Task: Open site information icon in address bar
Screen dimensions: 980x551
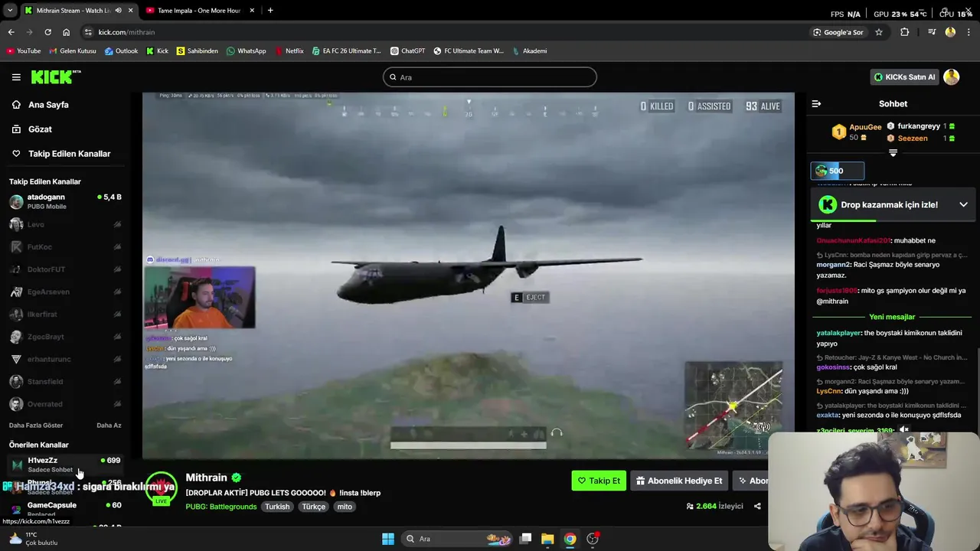Action: (x=88, y=32)
